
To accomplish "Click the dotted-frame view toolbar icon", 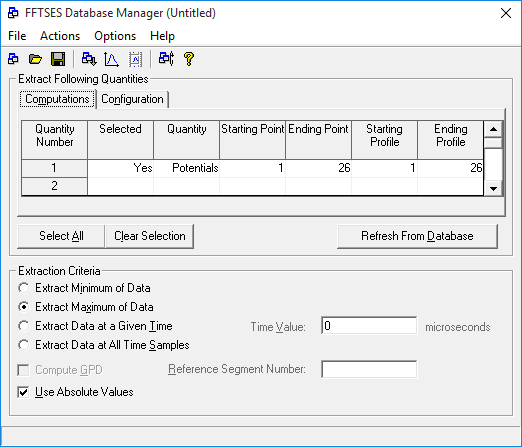I will [136, 59].
